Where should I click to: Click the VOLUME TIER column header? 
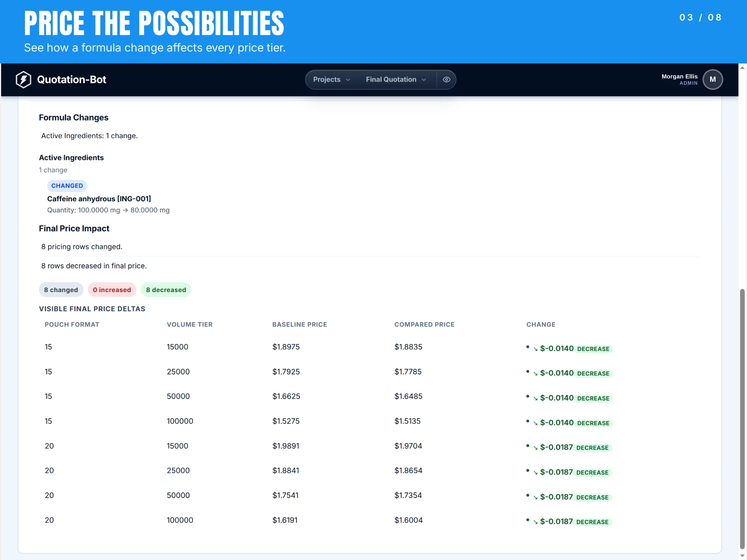pyautogui.click(x=190, y=324)
